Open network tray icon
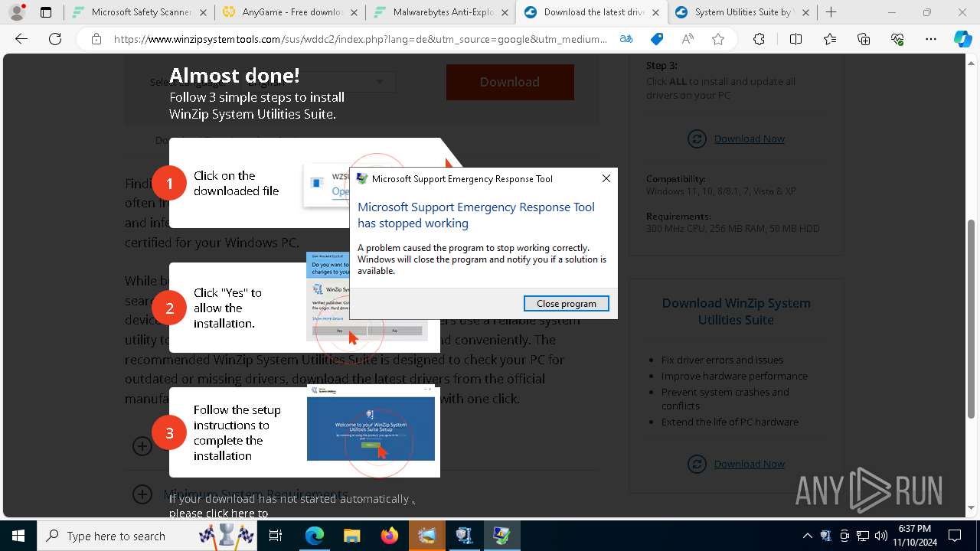980x551 pixels. (x=862, y=536)
